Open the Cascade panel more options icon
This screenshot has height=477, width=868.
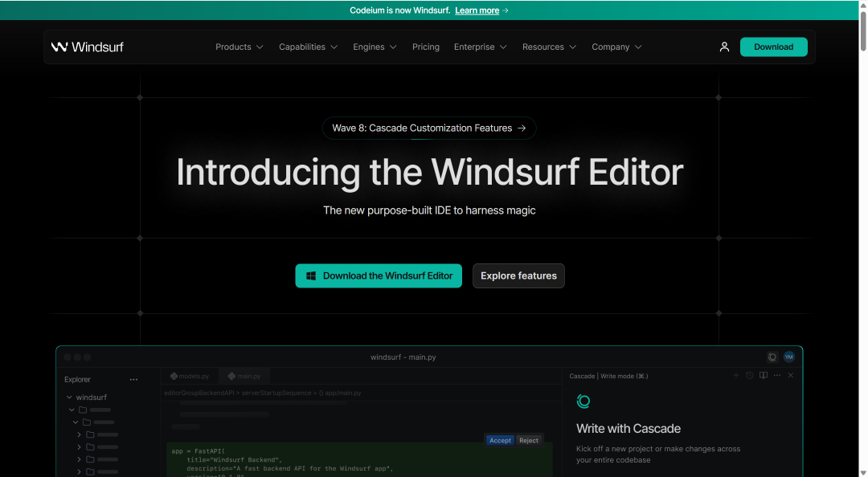pos(777,375)
